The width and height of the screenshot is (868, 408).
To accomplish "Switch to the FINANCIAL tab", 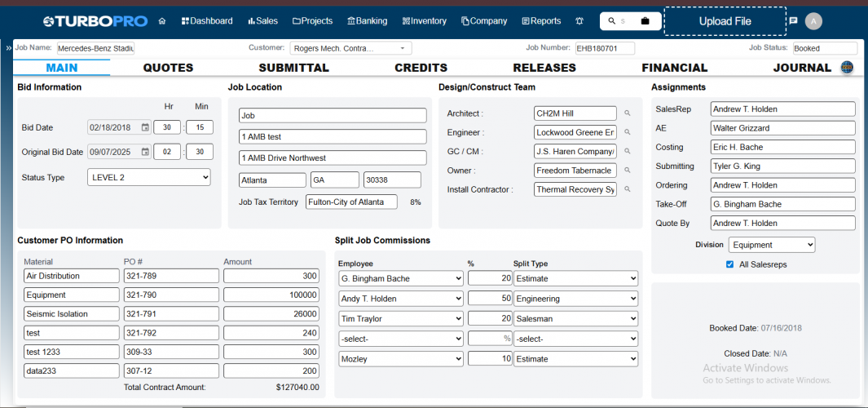I will coord(675,68).
